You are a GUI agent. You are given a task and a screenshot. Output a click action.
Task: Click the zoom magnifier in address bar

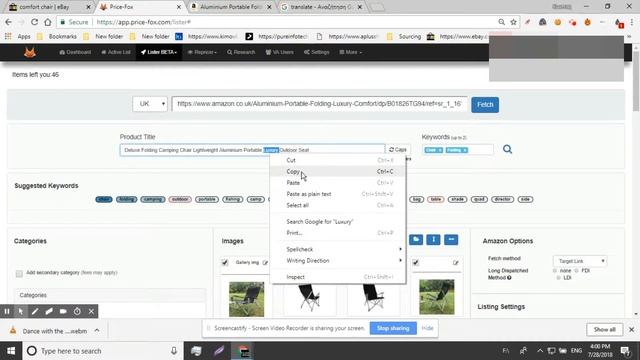coord(501,22)
